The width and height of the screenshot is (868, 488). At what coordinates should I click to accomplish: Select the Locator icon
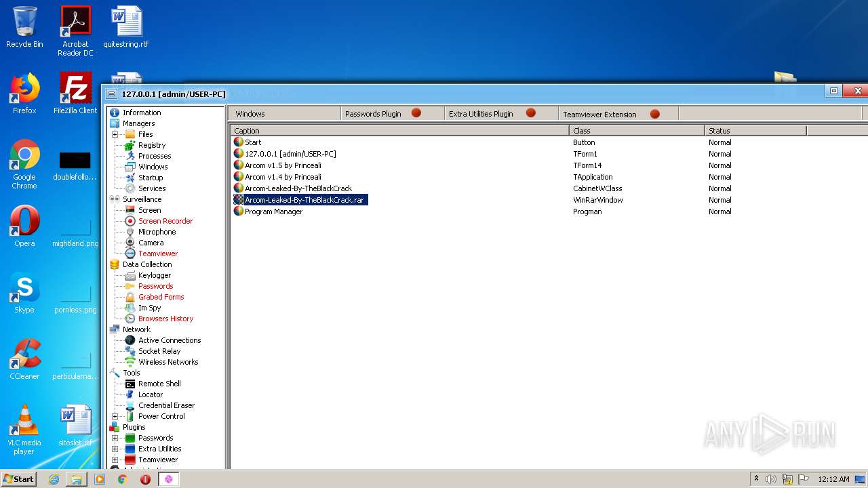click(x=130, y=394)
